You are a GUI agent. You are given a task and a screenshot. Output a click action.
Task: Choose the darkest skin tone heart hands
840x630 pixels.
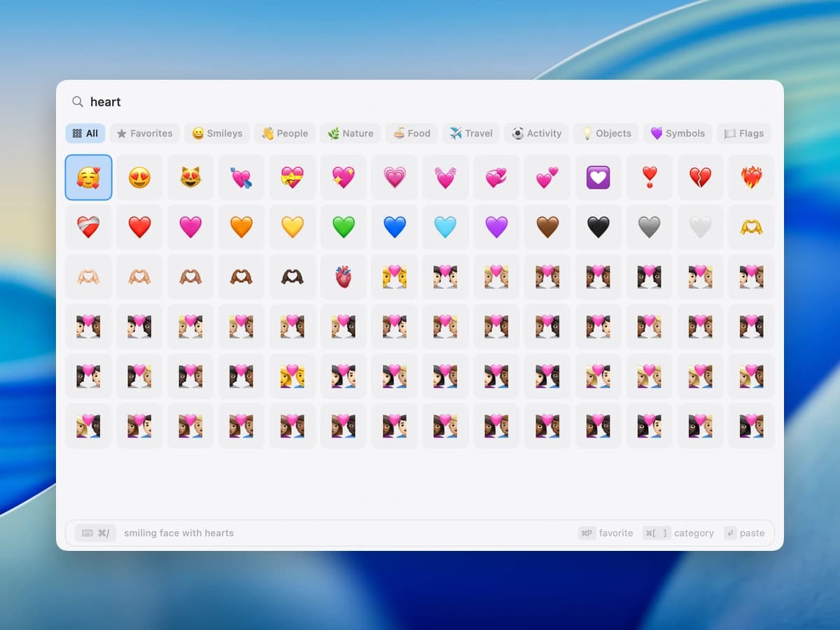pos(293,277)
